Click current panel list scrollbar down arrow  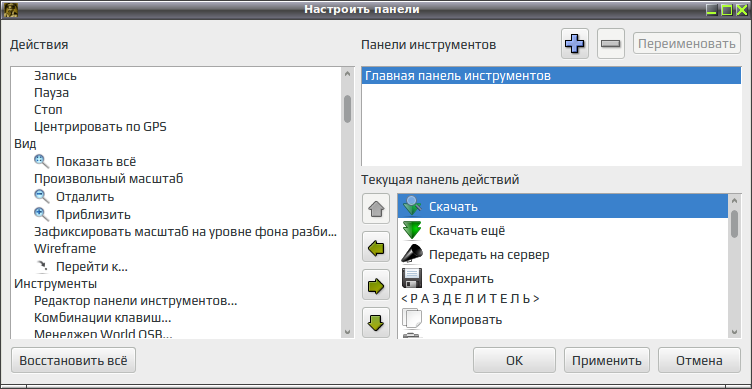point(734,332)
